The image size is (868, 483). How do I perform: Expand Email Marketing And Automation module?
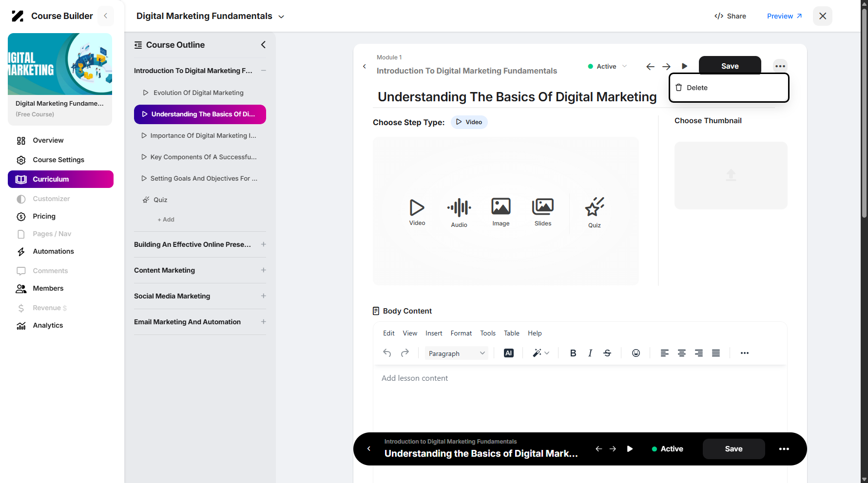pos(264,322)
